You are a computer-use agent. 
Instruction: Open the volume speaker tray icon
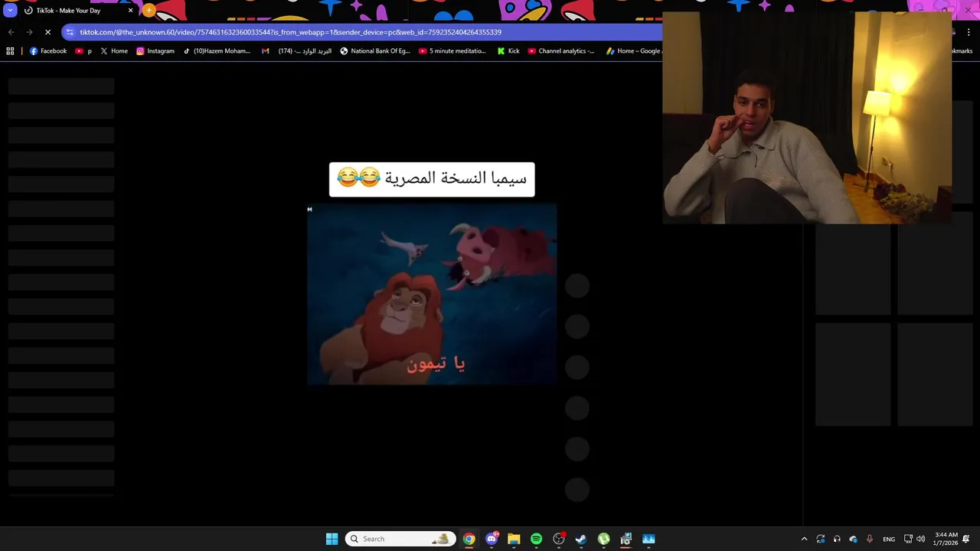tap(920, 539)
